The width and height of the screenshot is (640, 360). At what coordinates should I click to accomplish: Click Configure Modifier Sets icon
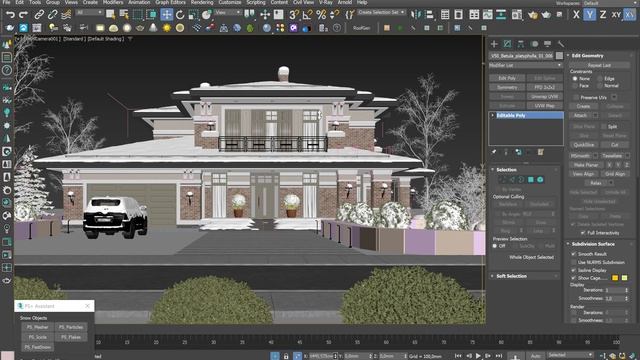point(540,152)
